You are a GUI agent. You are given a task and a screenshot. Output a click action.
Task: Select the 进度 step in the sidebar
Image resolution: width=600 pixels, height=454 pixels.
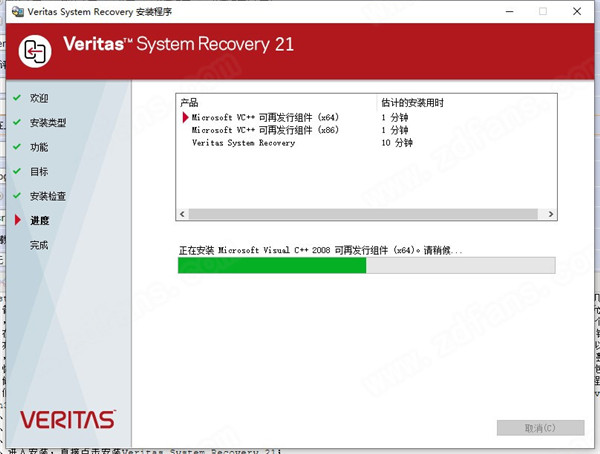point(40,220)
